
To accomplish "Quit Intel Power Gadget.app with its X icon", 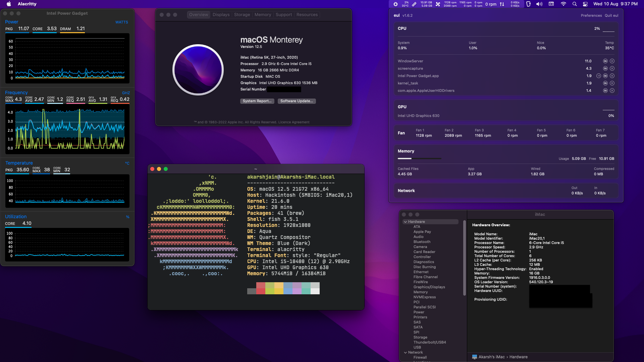I will [612, 76].
